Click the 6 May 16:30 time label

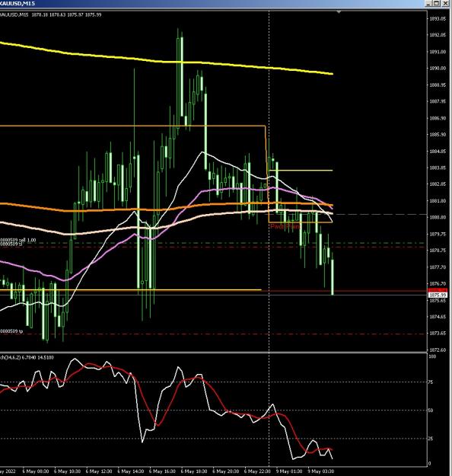162,471
